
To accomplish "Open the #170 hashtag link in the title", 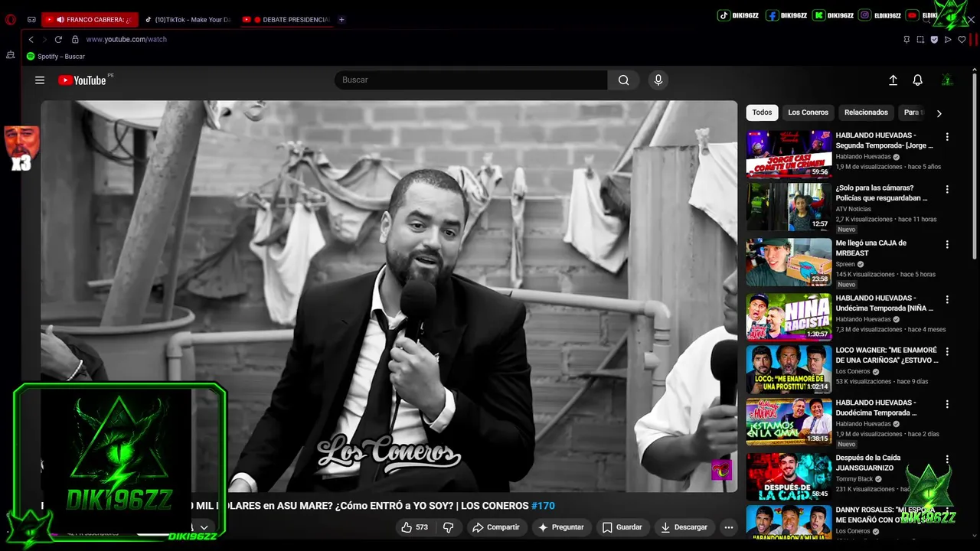I will click(543, 506).
